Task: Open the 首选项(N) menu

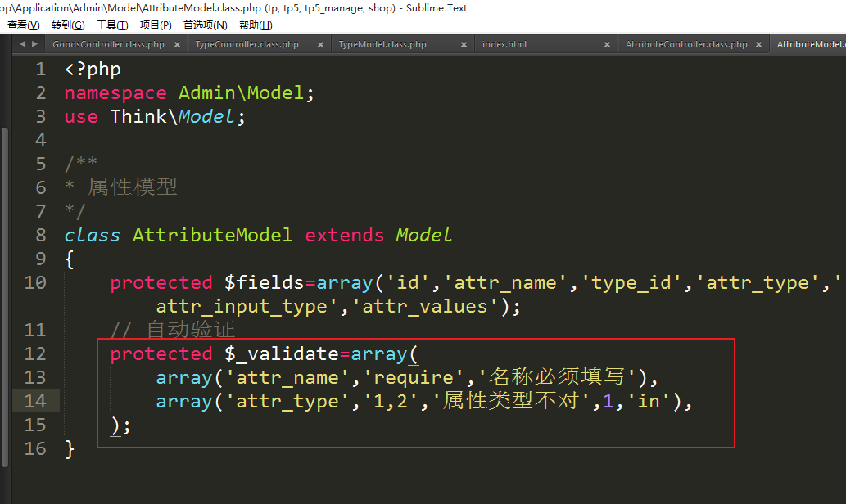Action: point(205,25)
